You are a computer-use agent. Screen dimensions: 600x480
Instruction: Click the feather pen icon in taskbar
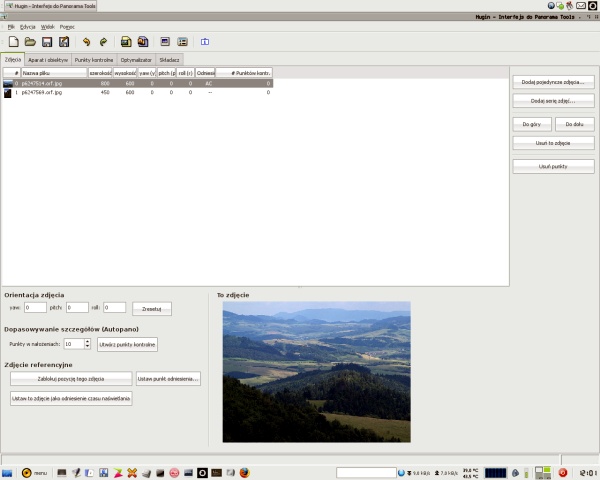pyautogui.click(x=76, y=473)
